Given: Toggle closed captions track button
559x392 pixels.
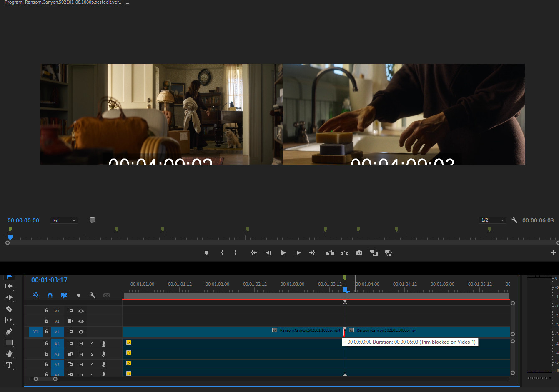Looking at the screenshot, I should [x=107, y=295].
